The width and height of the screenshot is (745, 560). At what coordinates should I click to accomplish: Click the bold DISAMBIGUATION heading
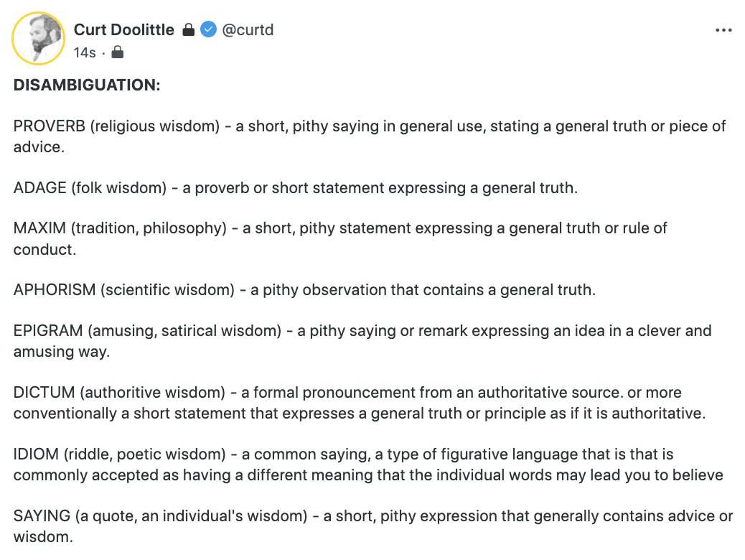[87, 85]
